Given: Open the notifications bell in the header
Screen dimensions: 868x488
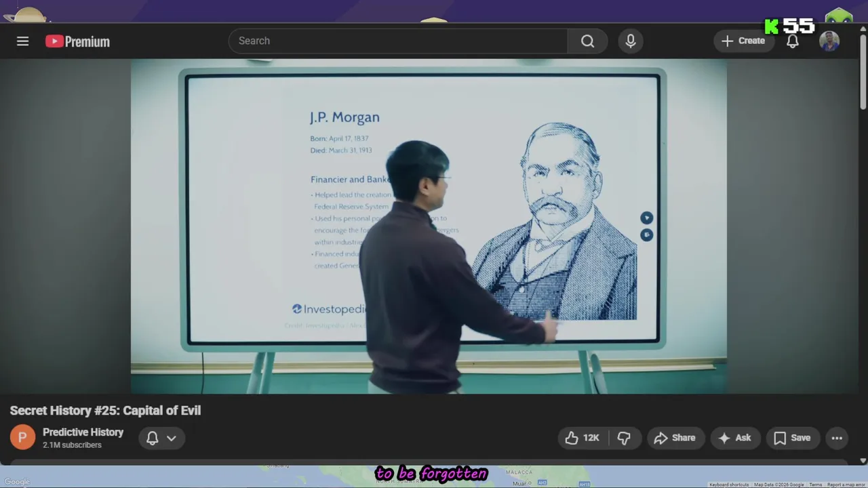Looking at the screenshot, I should [792, 41].
